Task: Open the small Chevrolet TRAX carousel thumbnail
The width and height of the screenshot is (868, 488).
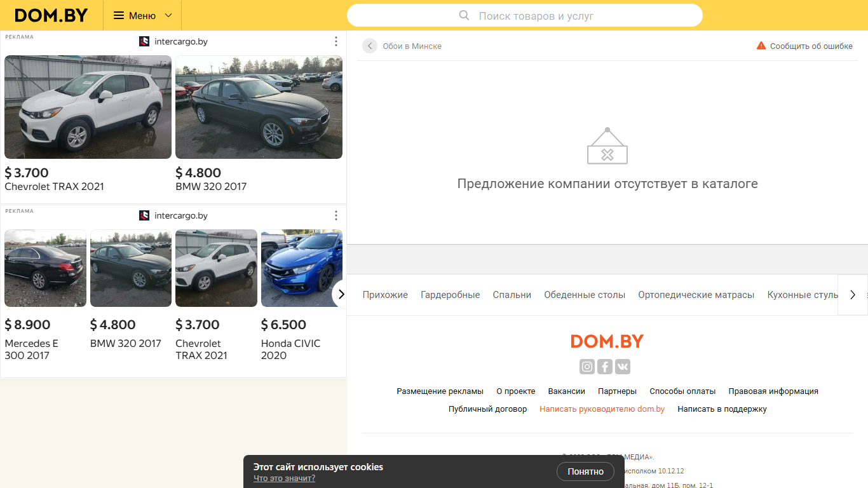Action: [x=216, y=268]
